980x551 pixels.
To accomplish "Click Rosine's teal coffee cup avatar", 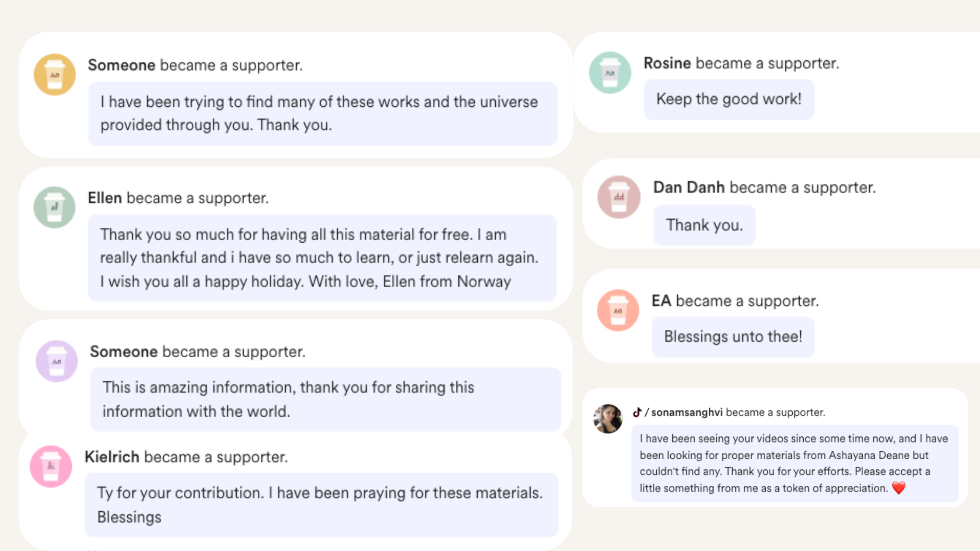I will (610, 73).
